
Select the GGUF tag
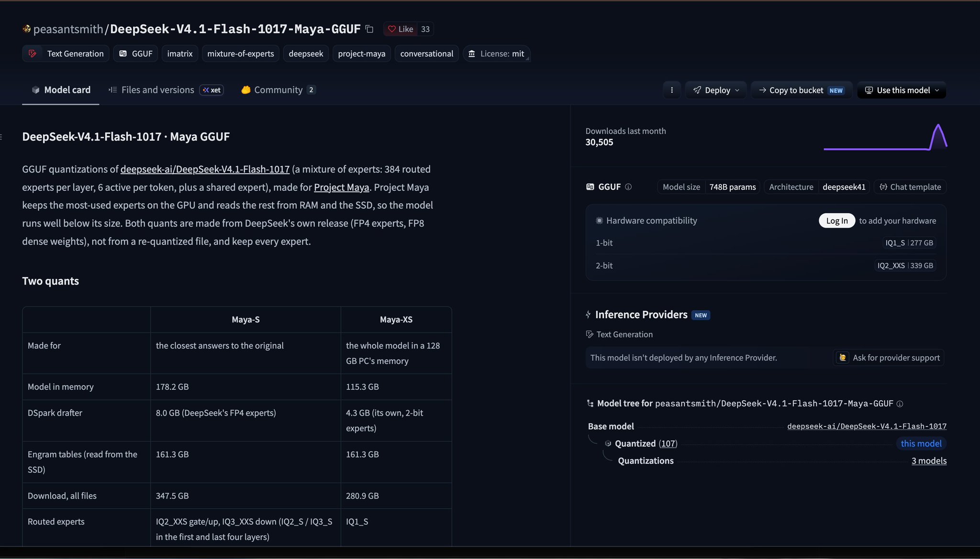point(135,54)
